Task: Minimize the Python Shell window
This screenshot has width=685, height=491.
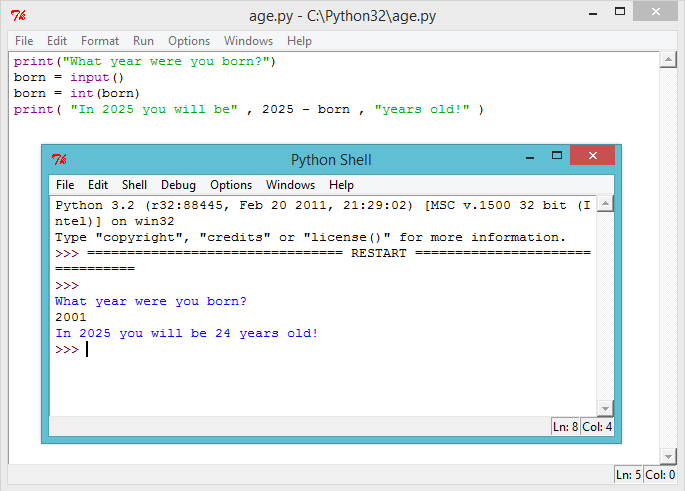Action: point(527,157)
